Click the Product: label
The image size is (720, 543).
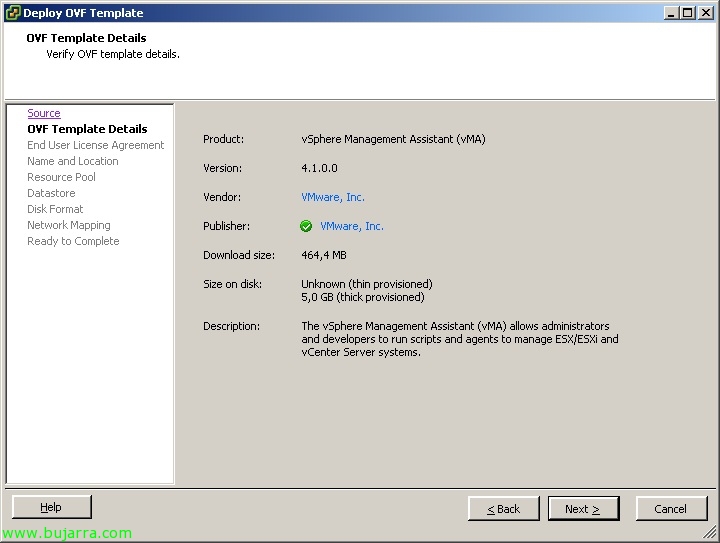click(x=224, y=139)
